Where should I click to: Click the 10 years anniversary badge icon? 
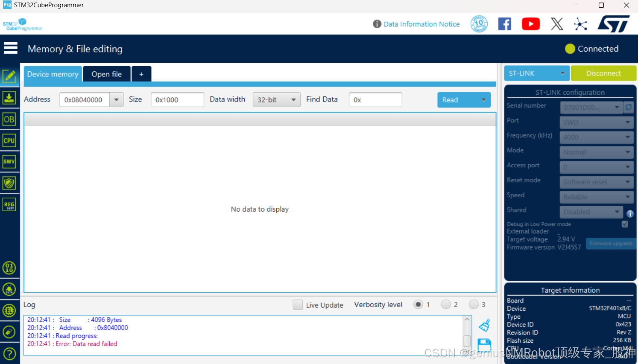click(479, 24)
